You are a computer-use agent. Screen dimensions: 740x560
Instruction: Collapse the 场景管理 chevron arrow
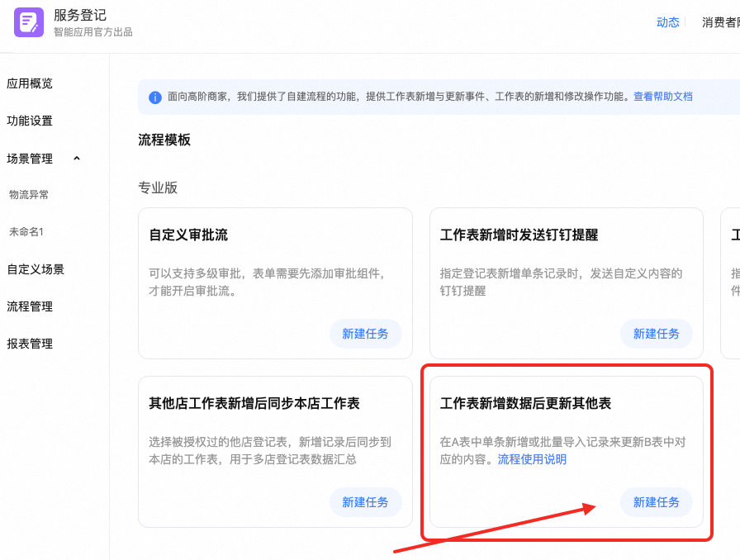[77, 159]
